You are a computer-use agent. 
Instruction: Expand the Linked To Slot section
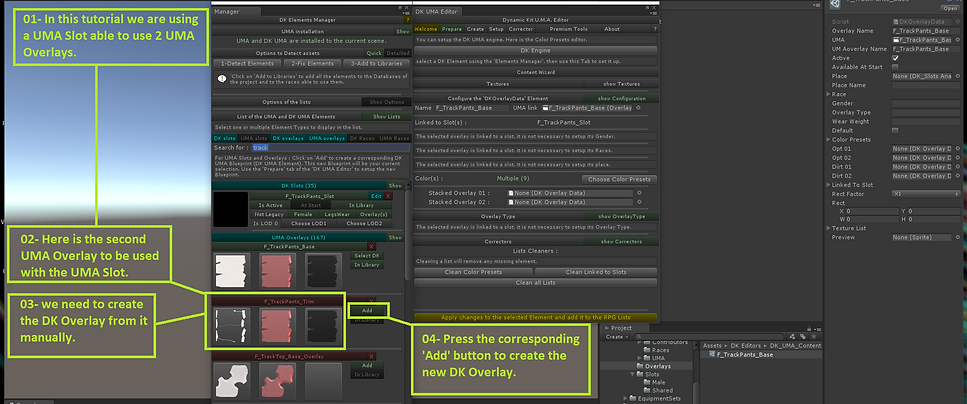click(829, 185)
